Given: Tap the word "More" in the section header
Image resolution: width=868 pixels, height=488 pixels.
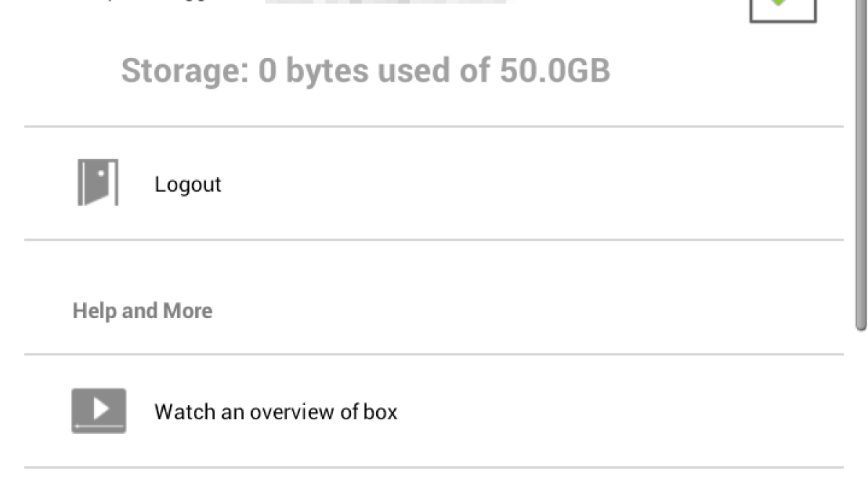Looking at the screenshot, I should pos(188,311).
